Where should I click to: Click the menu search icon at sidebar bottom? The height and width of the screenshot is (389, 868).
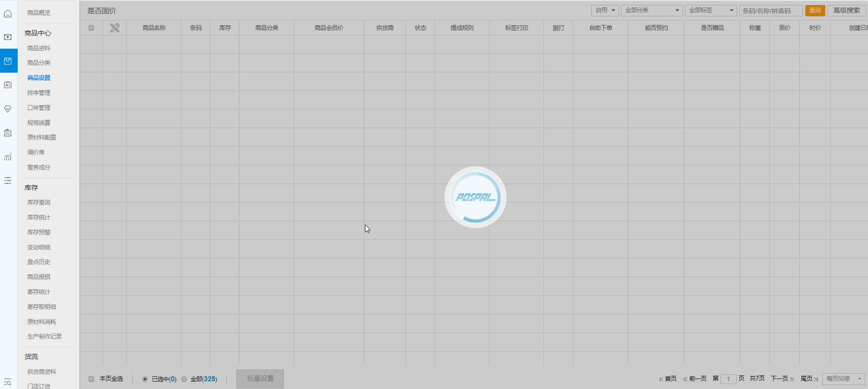pyautogui.click(x=8, y=382)
